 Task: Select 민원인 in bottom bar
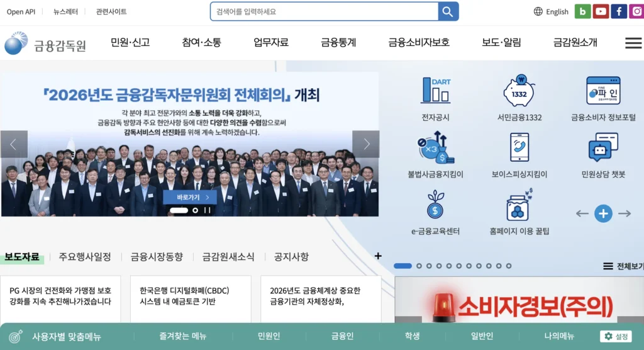click(269, 336)
